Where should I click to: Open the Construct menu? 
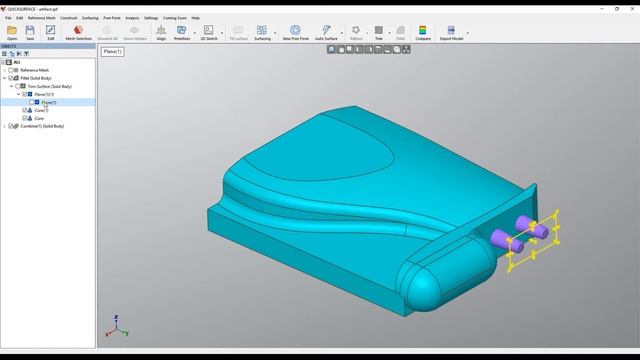click(69, 18)
